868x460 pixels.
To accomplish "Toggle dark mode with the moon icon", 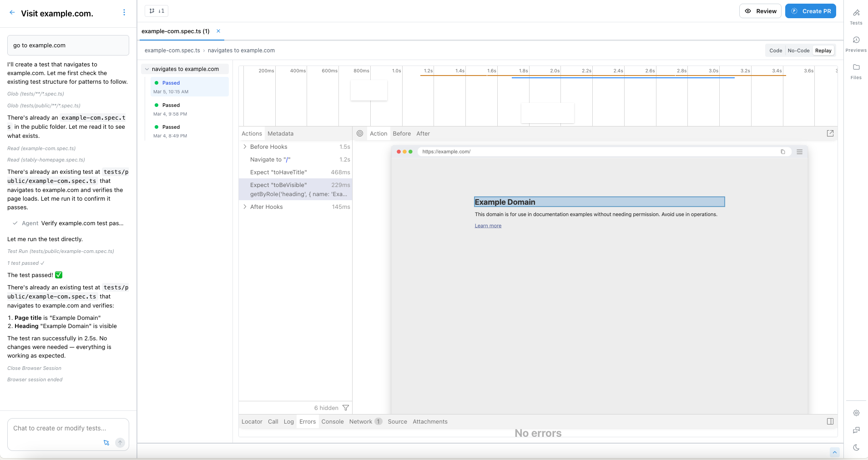I will point(856,447).
